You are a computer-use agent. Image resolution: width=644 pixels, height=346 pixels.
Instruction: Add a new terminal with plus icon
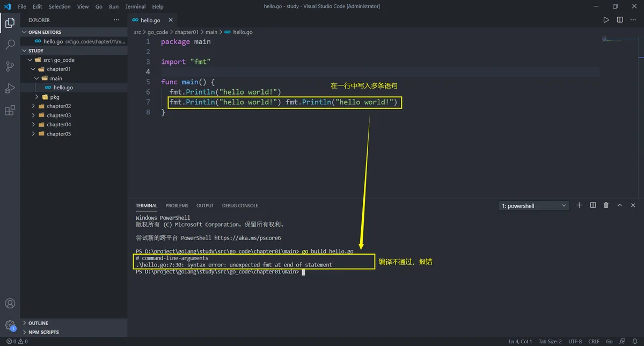point(579,205)
